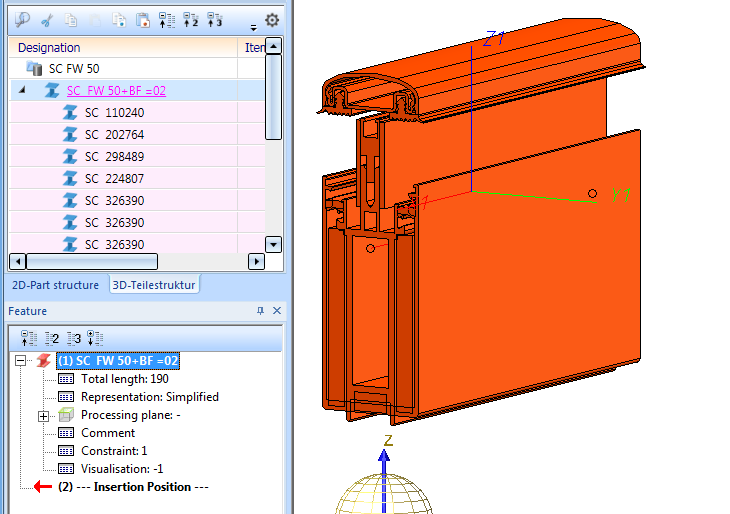
Task: Click the scissors cut icon
Action: 46,18
